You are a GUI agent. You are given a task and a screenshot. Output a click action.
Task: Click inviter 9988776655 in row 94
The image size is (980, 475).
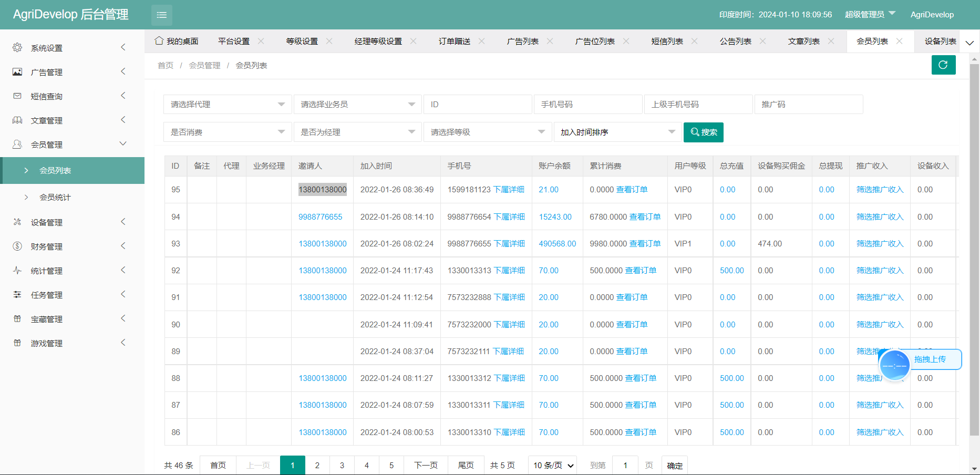[321, 216]
